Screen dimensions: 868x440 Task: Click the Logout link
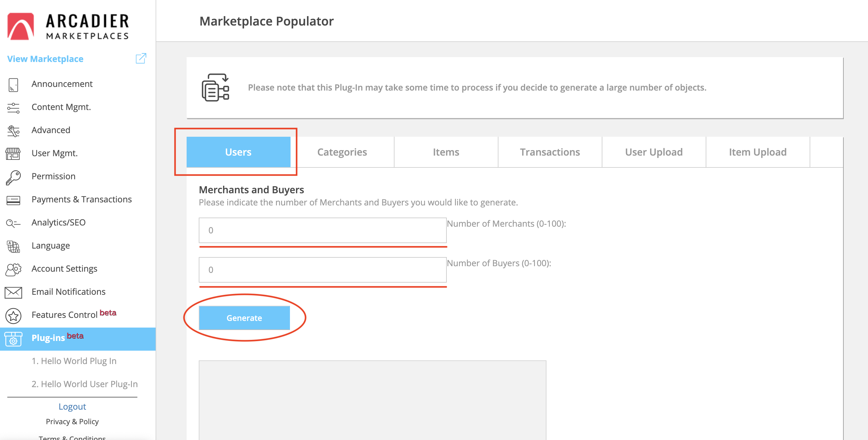pyautogui.click(x=72, y=406)
